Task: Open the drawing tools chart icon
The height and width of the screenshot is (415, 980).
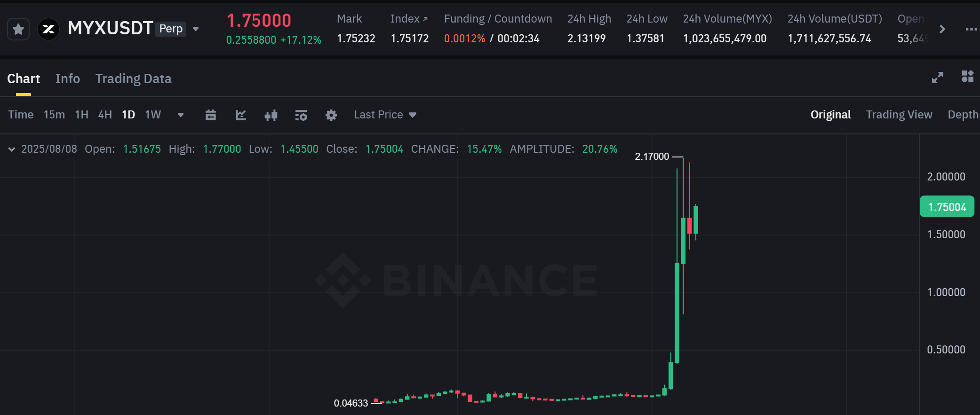Action: (241, 115)
